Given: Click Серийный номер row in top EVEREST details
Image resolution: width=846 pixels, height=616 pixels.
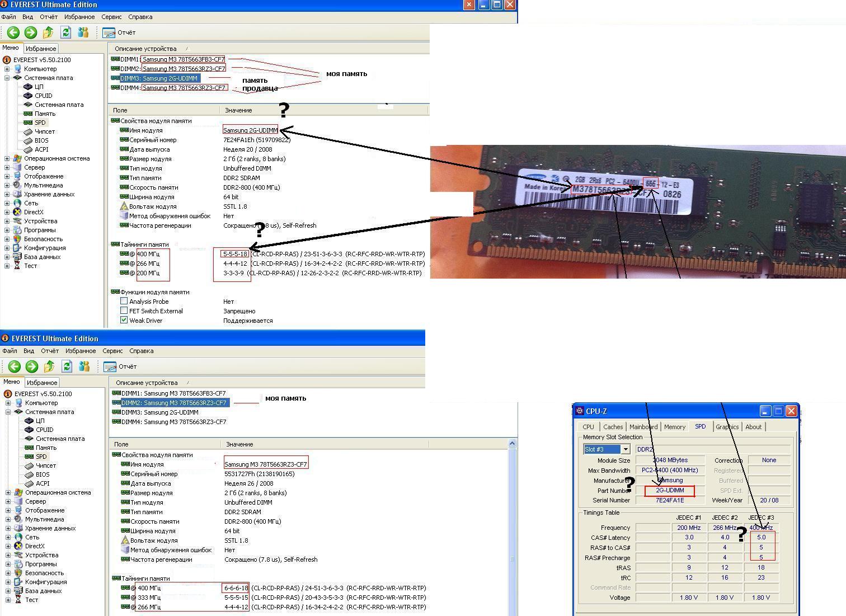Looking at the screenshot, I should point(205,140).
